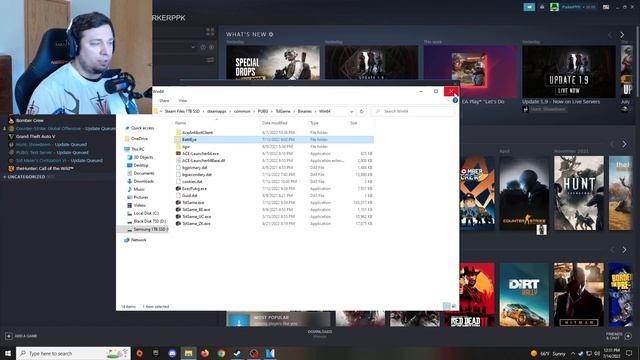Select theHunter: Call of the Wild in Steam

click(44, 168)
